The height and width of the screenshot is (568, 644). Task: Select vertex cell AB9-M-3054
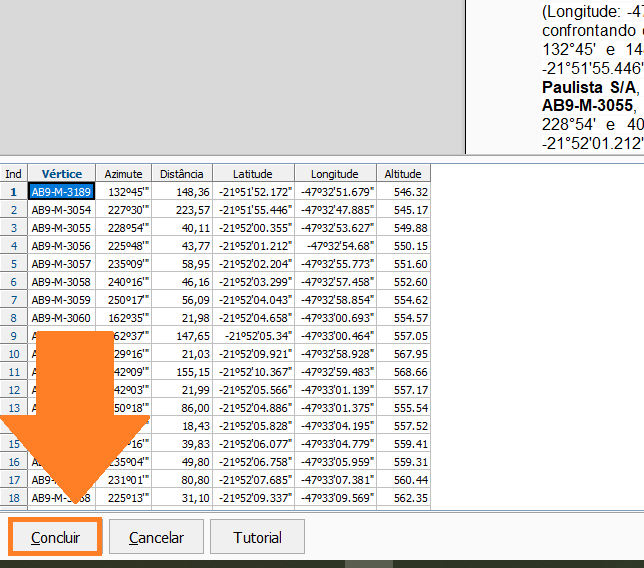point(61,210)
